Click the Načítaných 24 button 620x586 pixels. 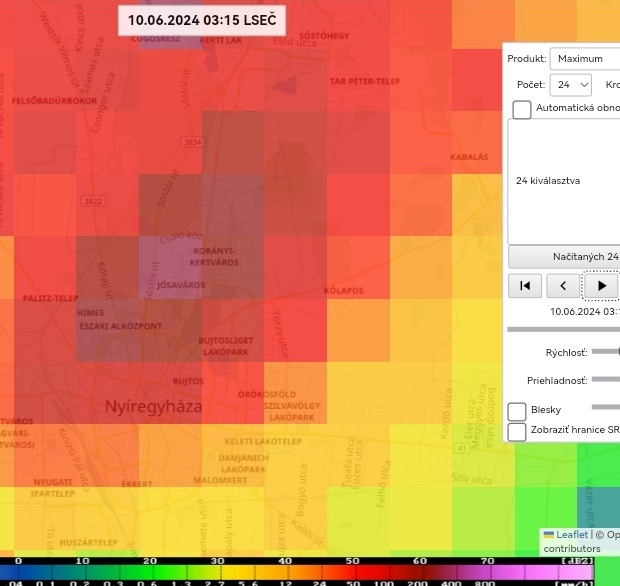565,256
